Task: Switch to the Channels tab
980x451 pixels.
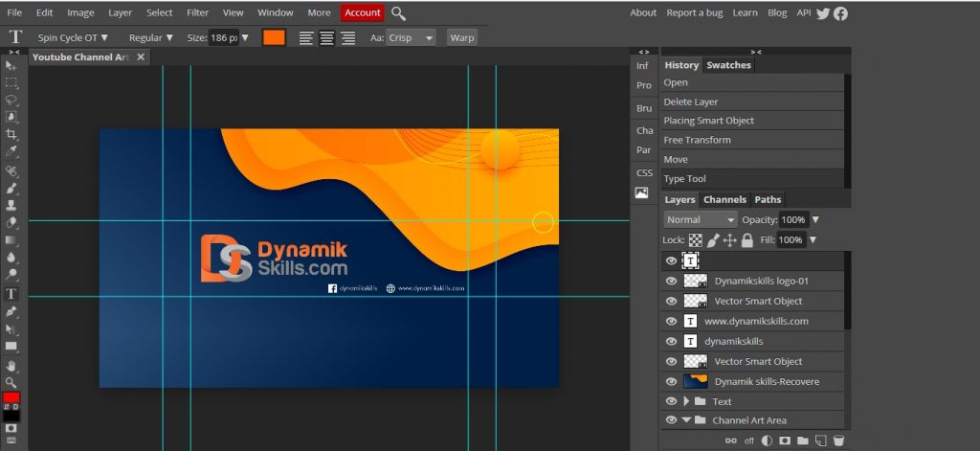Action: [725, 199]
